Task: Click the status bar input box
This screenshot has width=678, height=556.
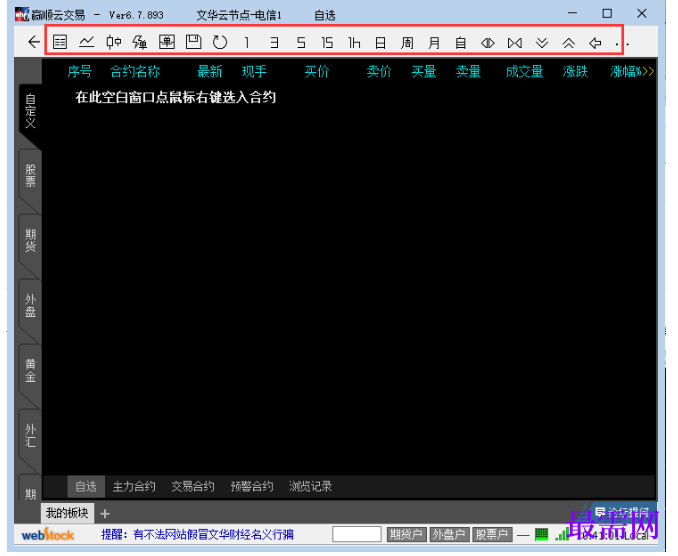Action: (357, 534)
